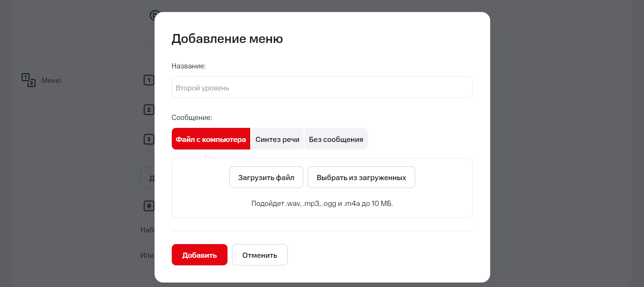Switch to the Синтез речи tab

pyautogui.click(x=277, y=139)
